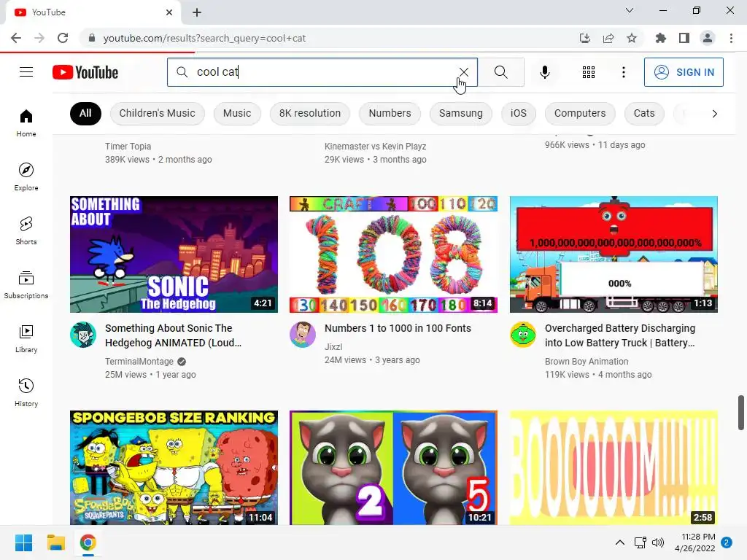Go to Home in the sidebar
The image size is (747, 560).
26,122
